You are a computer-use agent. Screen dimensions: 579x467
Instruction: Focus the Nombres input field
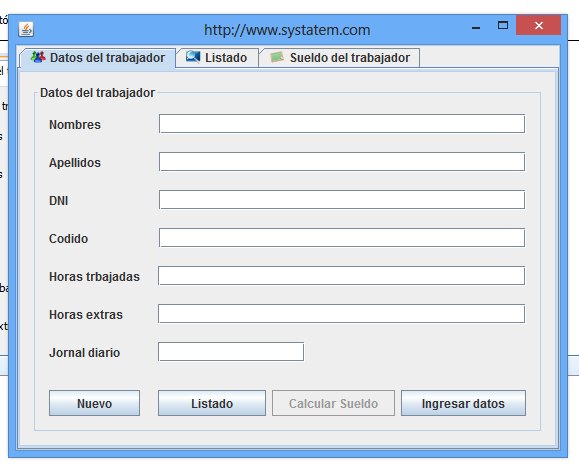[x=342, y=124]
